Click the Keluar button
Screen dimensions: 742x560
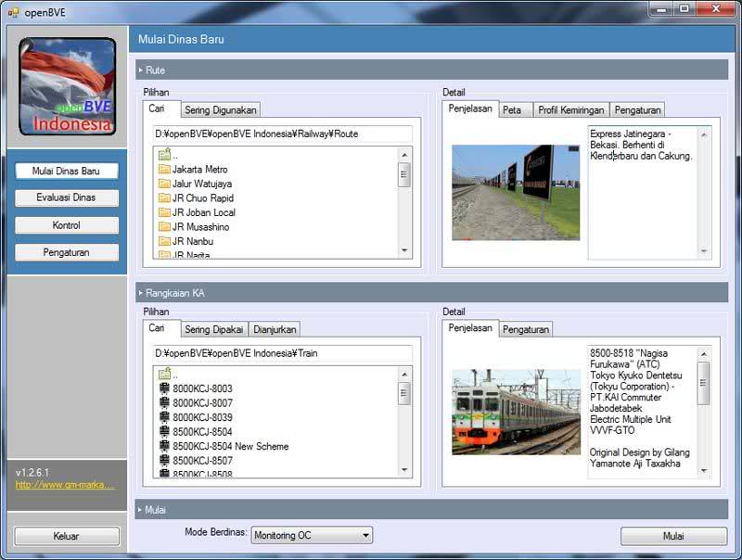click(x=67, y=536)
